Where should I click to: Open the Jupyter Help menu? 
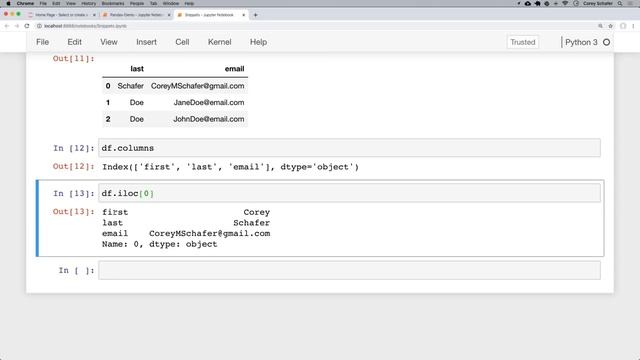click(258, 42)
